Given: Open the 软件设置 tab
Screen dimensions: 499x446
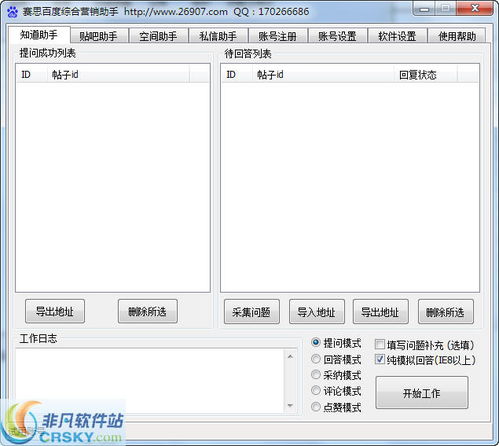Looking at the screenshot, I should point(397,36).
